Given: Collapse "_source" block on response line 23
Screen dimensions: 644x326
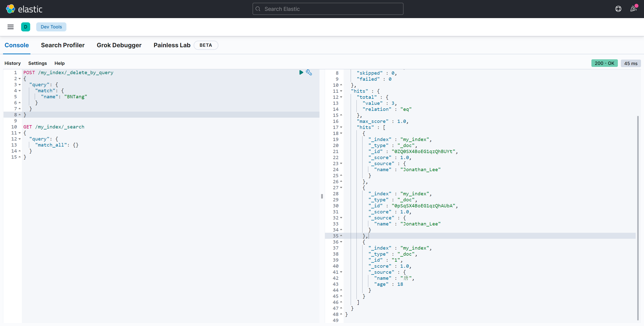Looking at the screenshot, I should [341, 164].
